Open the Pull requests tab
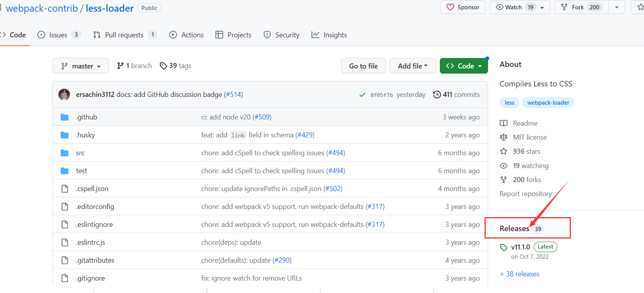The width and height of the screenshot is (644, 293). coord(125,35)
